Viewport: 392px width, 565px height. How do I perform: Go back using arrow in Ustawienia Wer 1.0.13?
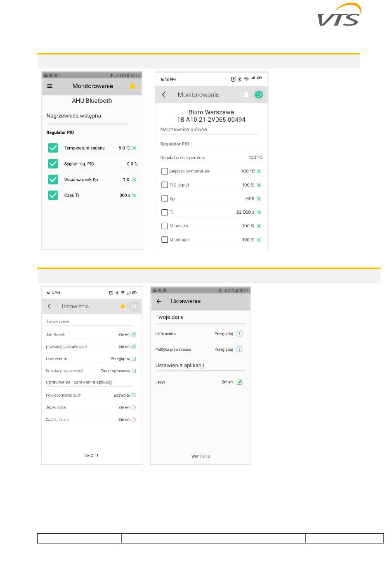[159, 301]
